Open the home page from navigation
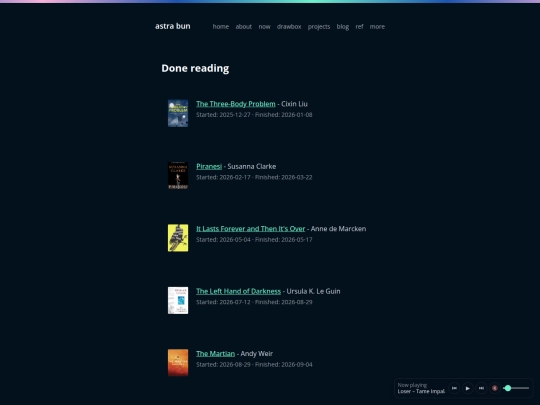 pyautogui.click(x=221, y=27)
